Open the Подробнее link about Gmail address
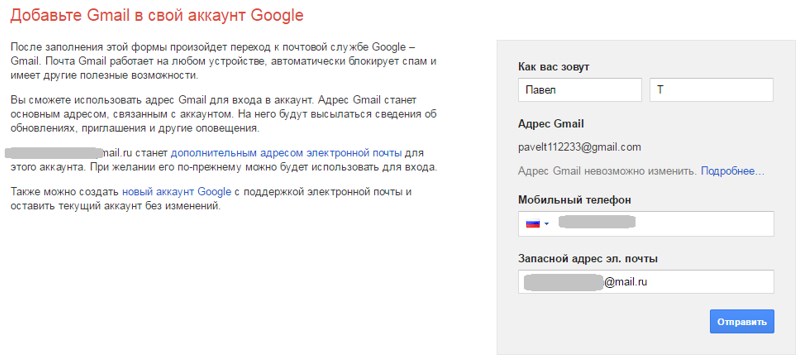The image size is (804, 363). click(x=733, y=171)
